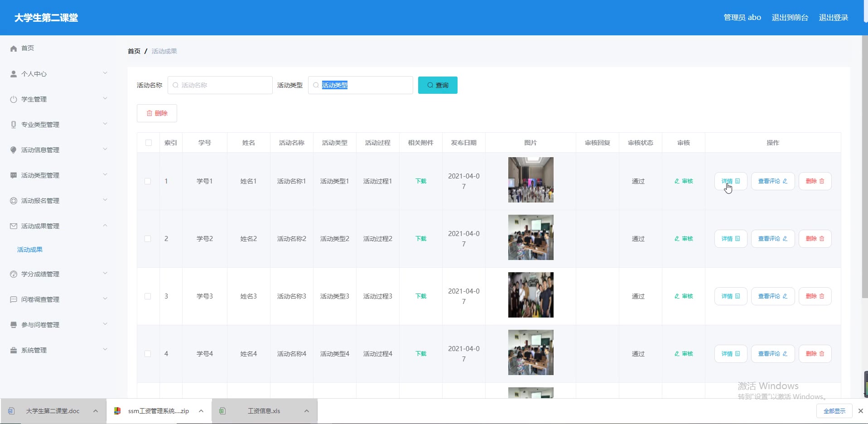Click the 个人中心 user icon

[x=14, y=74]
